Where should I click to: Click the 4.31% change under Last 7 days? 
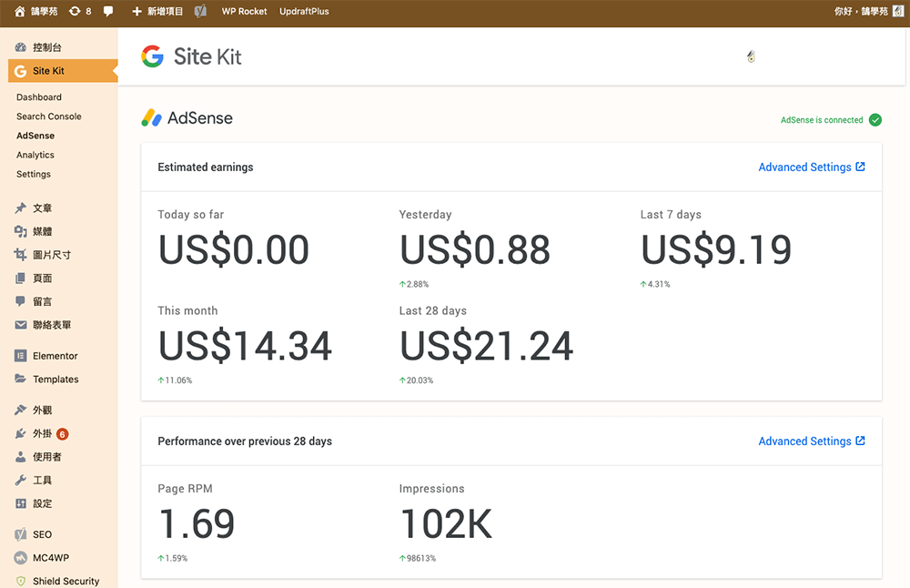(655, 284)
